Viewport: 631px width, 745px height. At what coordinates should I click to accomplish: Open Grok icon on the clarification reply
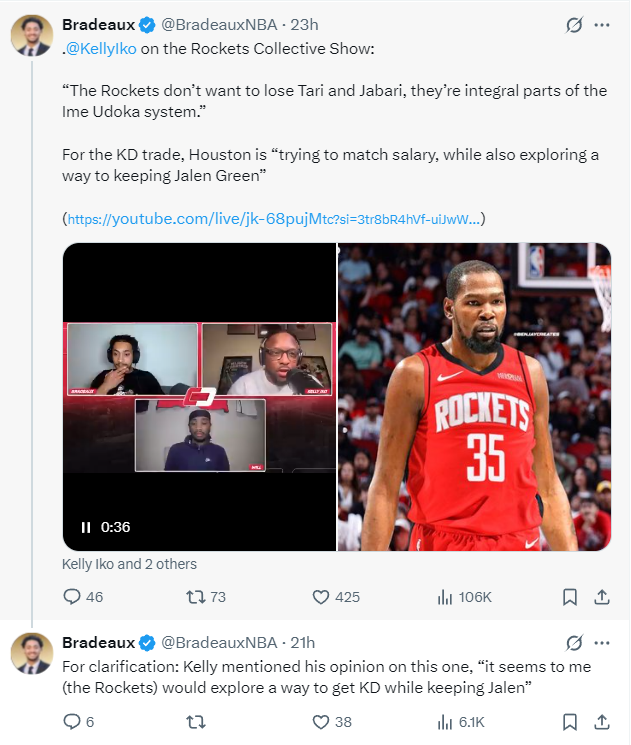(574, 642)
